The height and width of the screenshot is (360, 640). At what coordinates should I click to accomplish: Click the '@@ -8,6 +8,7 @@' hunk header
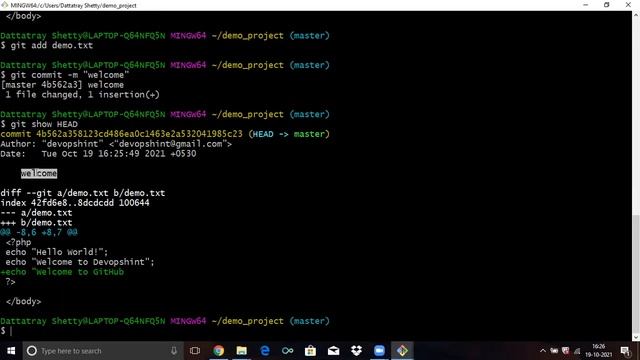(39, 232)
